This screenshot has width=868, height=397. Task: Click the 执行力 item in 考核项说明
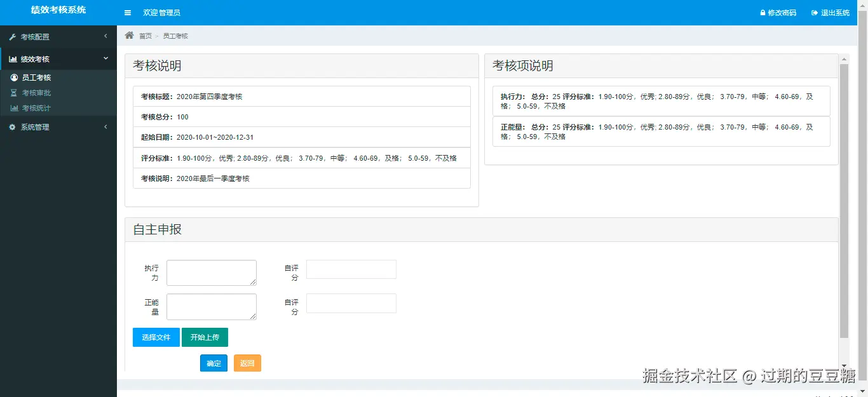(x=661, y=101)
